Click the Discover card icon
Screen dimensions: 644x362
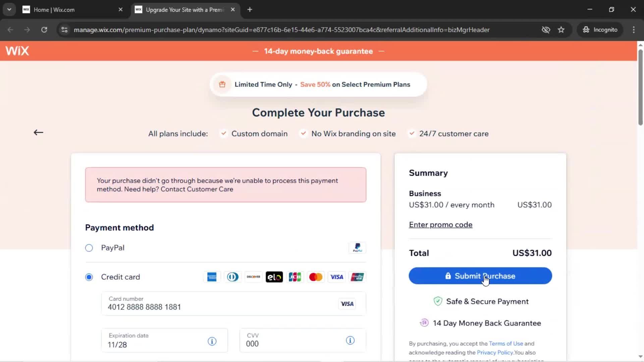pyautogui.click(x=253, y=277)
